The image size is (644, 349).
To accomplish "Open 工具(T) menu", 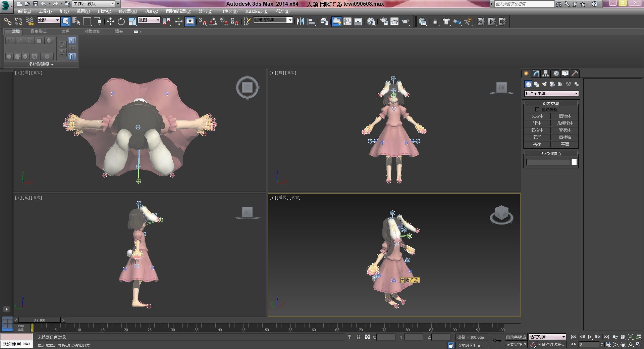I will click(x=45, y=11).
